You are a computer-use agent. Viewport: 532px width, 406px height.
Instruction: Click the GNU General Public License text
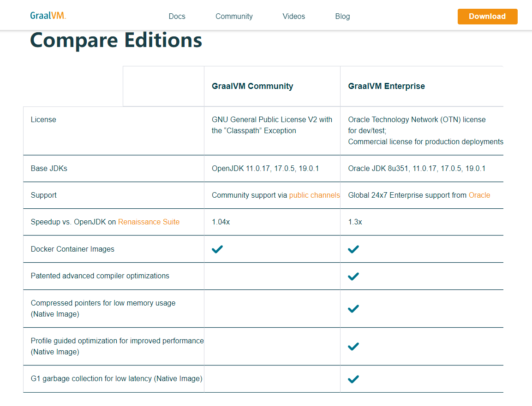(272, 125)
